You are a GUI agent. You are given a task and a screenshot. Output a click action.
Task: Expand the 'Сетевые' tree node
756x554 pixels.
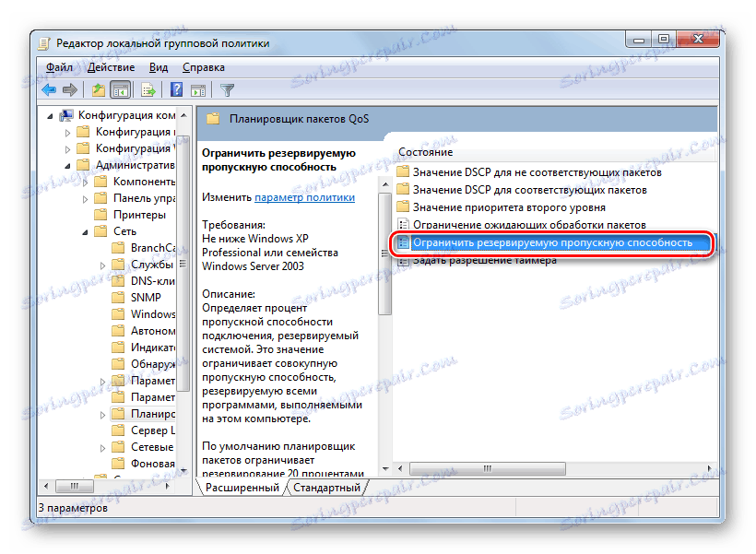pyautogui.click(x=102, y=448)
